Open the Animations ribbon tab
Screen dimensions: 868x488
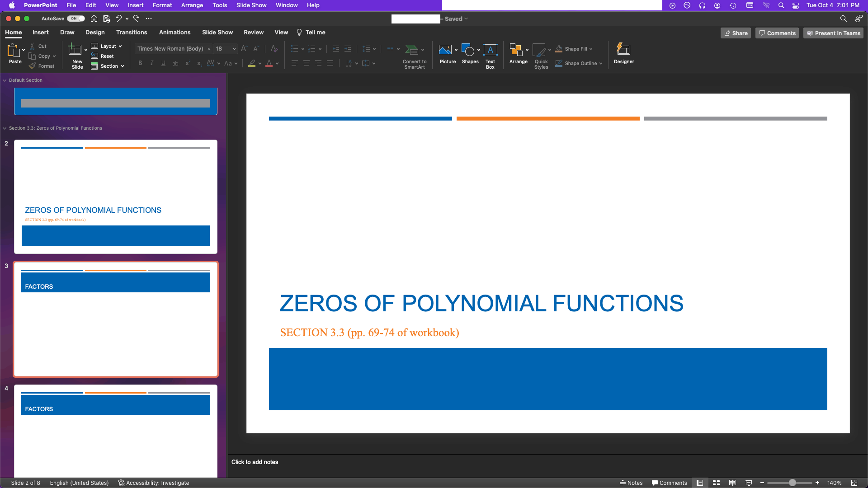point(175,32)
